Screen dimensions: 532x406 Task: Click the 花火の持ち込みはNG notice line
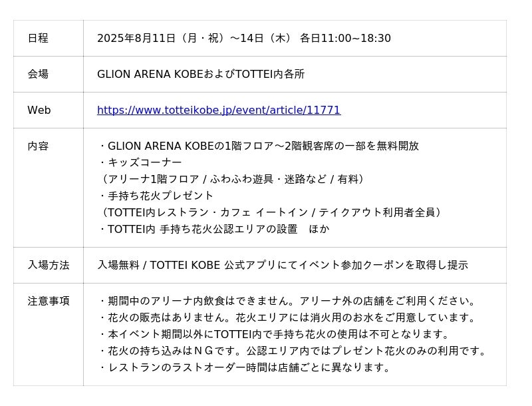293,351
